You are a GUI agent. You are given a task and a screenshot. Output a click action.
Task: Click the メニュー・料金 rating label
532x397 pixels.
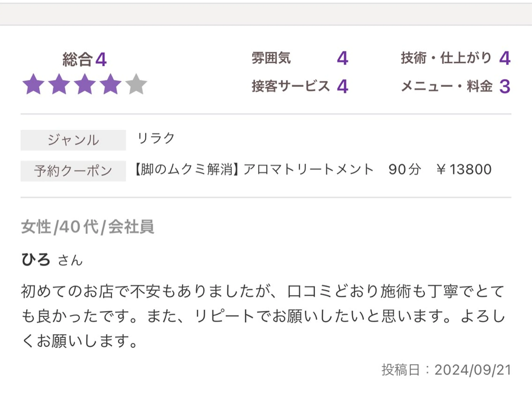(x=447, y=86)
